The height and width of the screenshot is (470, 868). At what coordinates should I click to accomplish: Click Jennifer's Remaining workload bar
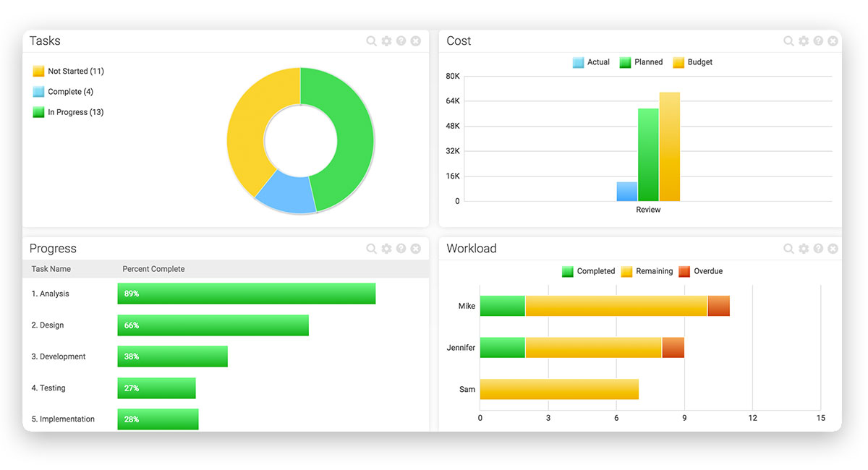[x=593, y=347]
